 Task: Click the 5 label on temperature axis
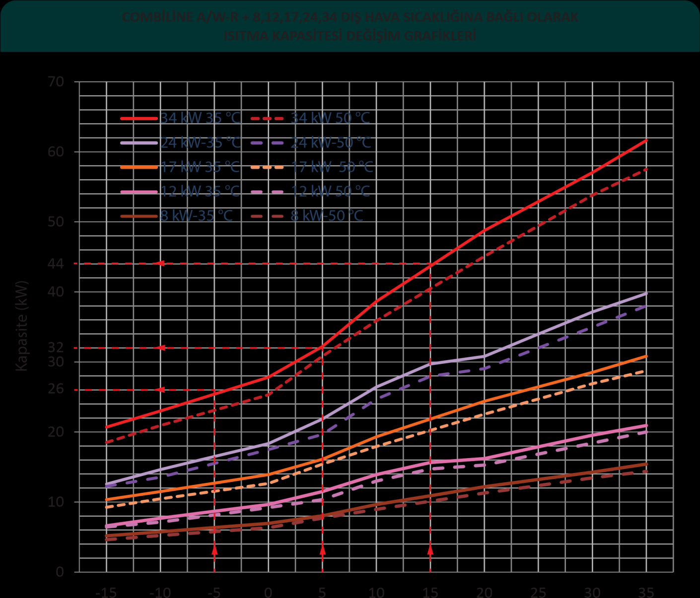pyautogui.click(x=322, y=592)
